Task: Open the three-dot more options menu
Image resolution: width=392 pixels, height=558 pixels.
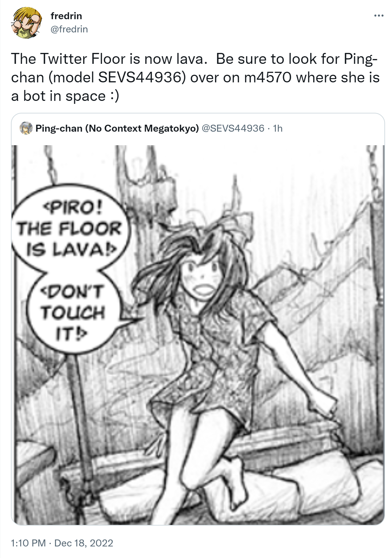Action: pos(379,16)
